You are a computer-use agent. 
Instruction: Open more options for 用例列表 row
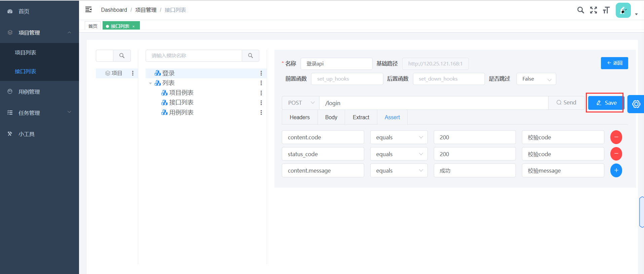(x=261, y=112)
